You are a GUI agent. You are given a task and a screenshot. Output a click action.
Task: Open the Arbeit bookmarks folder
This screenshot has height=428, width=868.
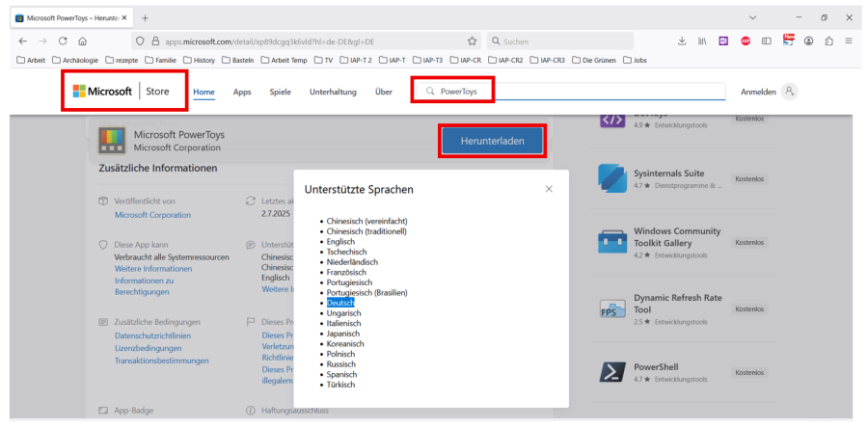32,61
